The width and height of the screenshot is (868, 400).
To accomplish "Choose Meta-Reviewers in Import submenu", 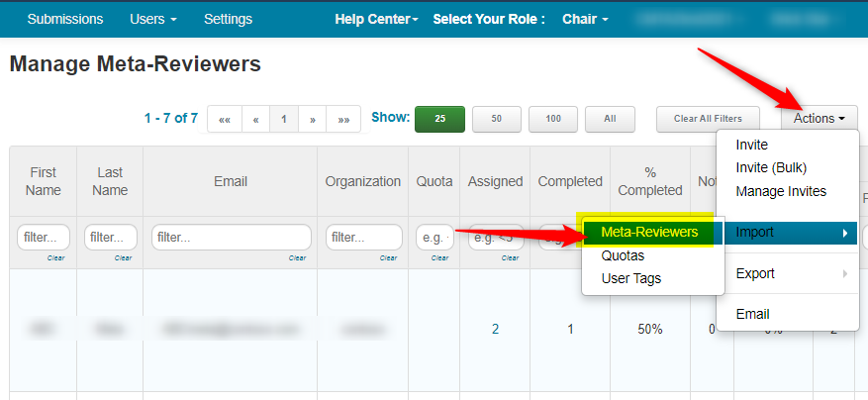I will tap(649, 233).
